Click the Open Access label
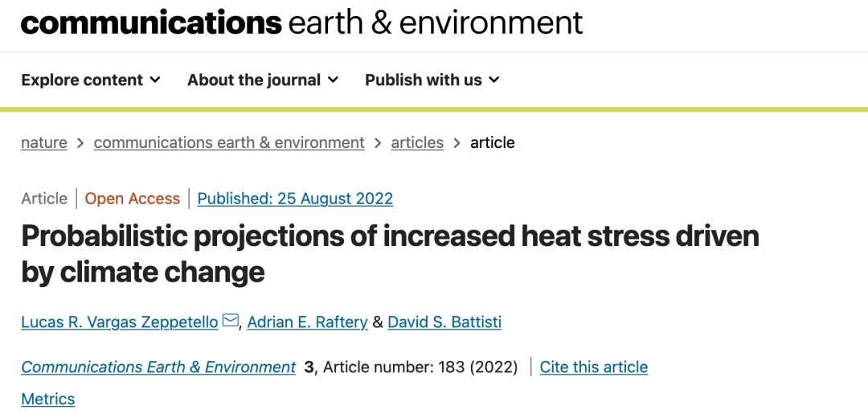Screen dimensions: 868x418 point(133,199)
